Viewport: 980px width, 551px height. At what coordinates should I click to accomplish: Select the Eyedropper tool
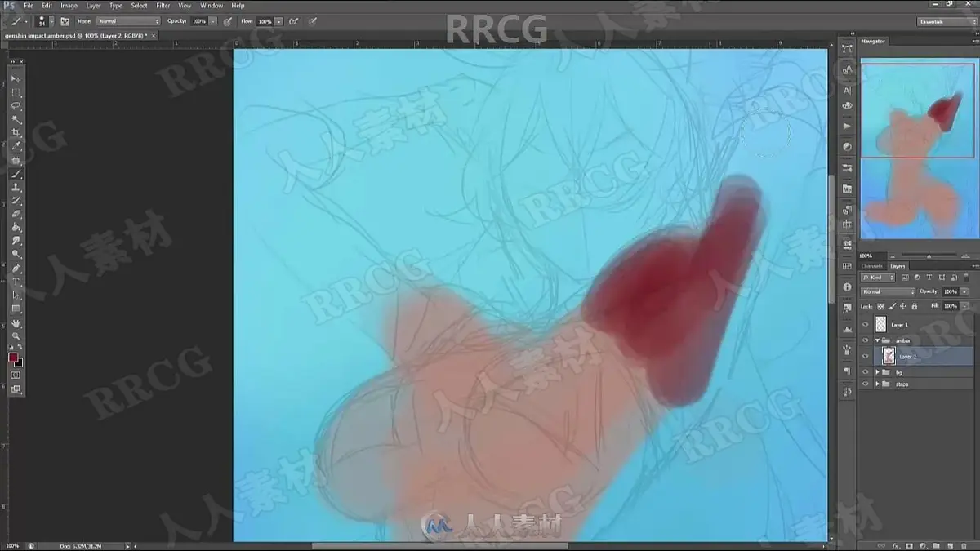(x=16, y=147)
